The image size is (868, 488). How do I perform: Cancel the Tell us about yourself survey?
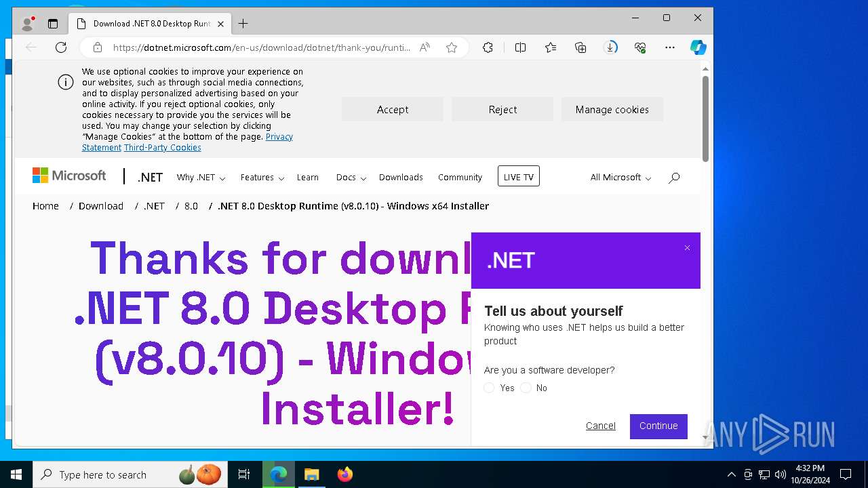tap(601, 426)
